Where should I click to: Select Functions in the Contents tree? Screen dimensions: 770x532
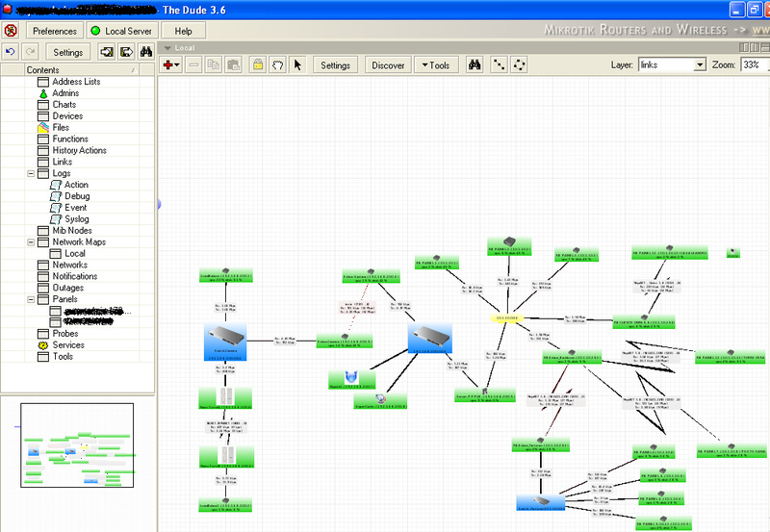click(x=70, y=139)
